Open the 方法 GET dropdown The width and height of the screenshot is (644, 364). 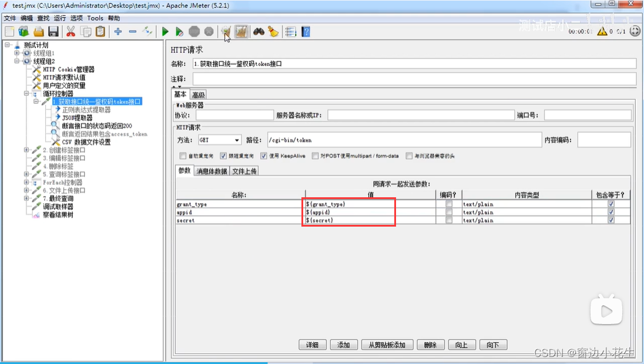[219, 140]
